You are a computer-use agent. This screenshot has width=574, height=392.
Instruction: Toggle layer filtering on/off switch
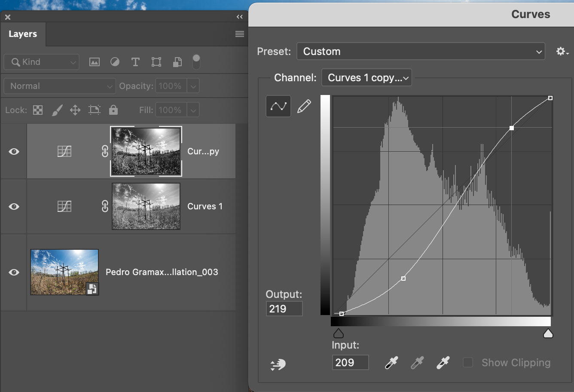click(x=196, y=61)
